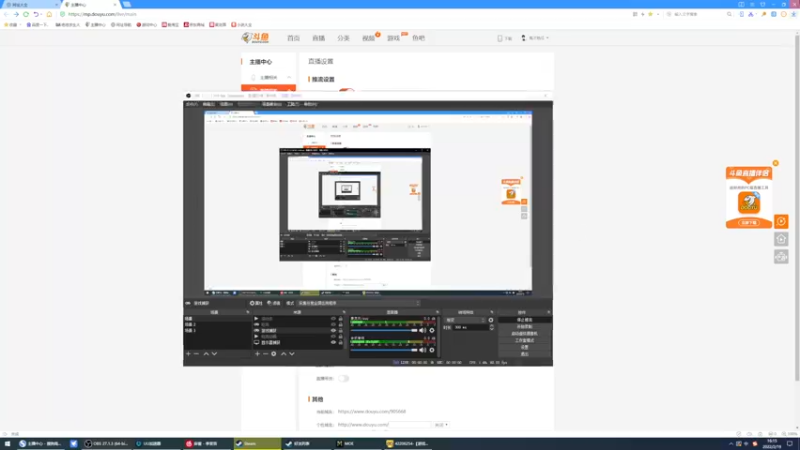Open 分类 in Douyu navigation

pos(343,38)
